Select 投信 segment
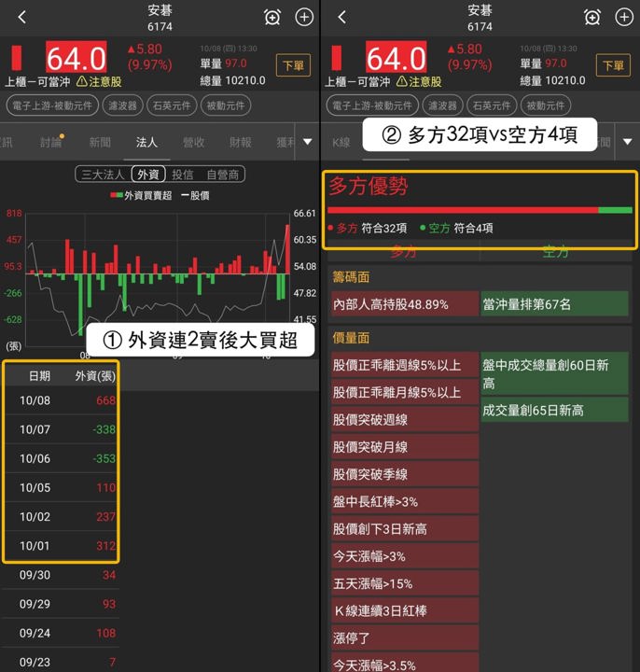Image resolution: width=640 pixels, height=672 pixels. [x=183, y=175]
